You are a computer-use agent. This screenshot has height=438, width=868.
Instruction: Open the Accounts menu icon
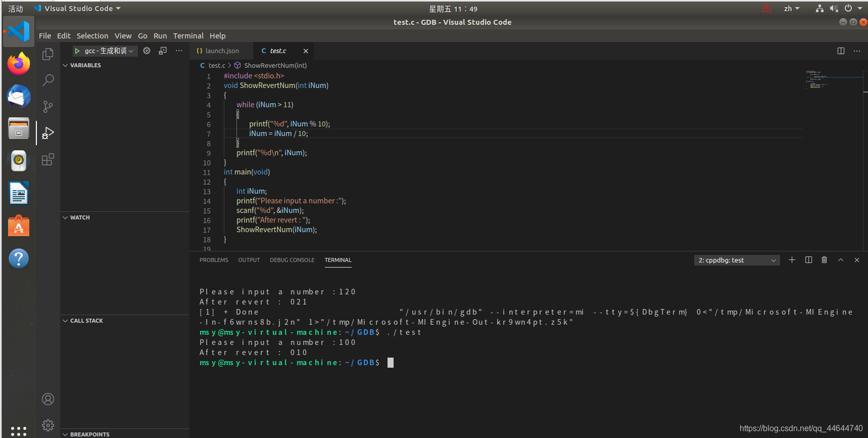click(x=48, y=399)
